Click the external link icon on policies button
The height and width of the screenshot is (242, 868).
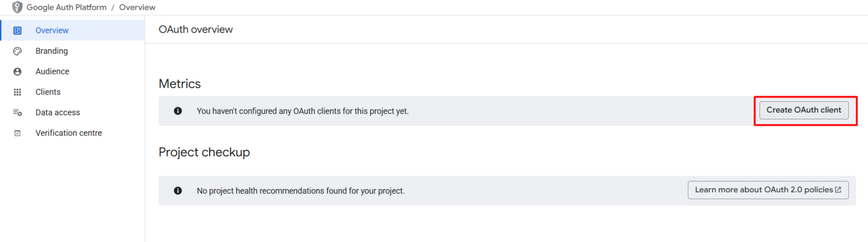pyautogui.click(x=838, y=190)
